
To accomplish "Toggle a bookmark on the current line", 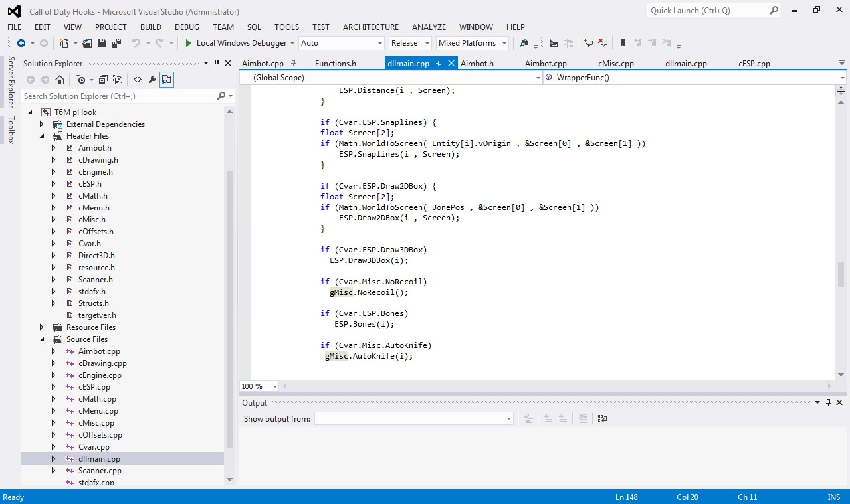I will (623, 43).
